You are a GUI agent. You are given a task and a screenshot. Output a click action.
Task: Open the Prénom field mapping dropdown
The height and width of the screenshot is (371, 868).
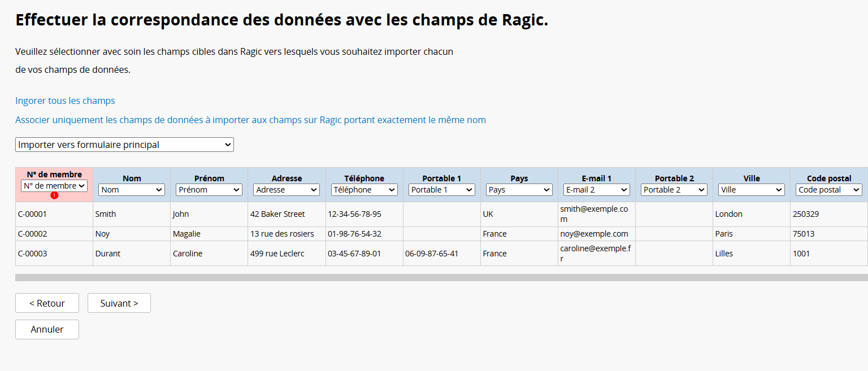tap(209, 190)
